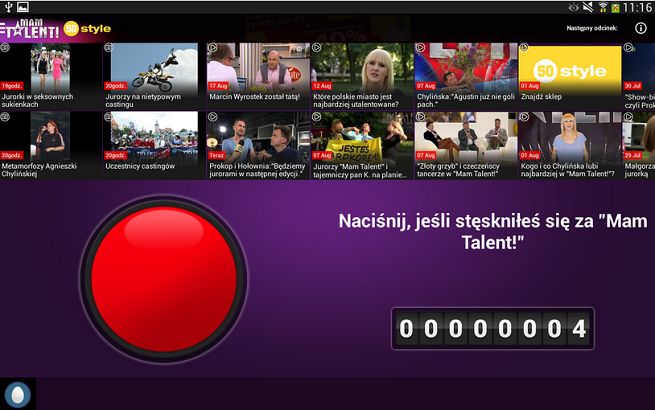Tap the gallery icon on the Metamorfozy Agnieszki tile
Image resolution: width=655 pixels, height=410 pixels.
pyautogui.click(x=5, y=117)
